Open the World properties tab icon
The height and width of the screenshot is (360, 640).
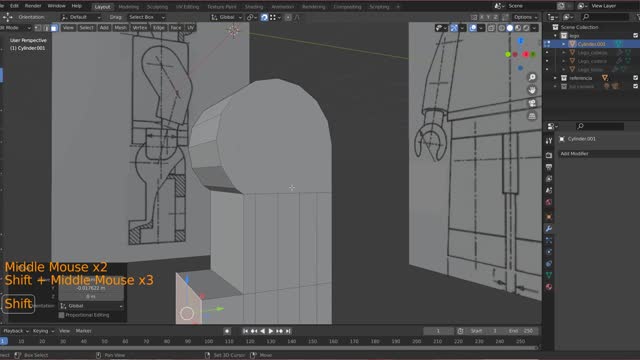[x=549, y=202]
